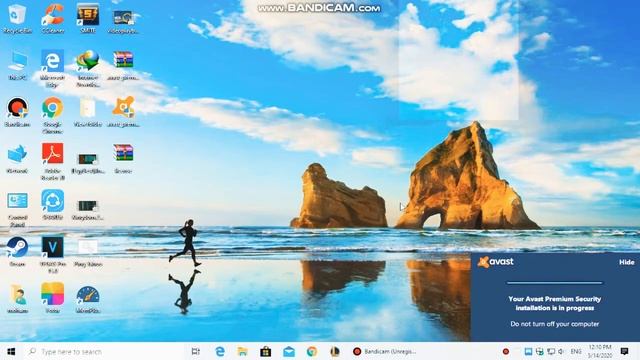Click the red Bandicam recording tray icon
This screenshot has height=360, width=640.
tap(506, 351)
